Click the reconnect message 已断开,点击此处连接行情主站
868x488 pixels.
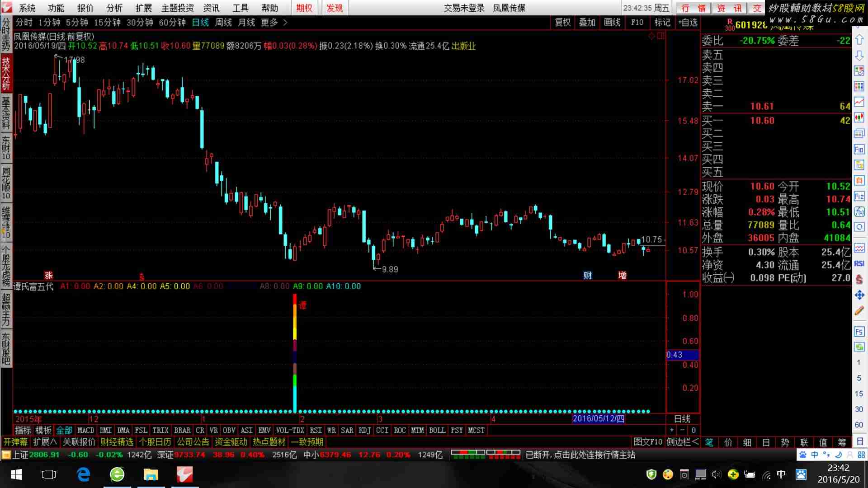(x=580, y=455)
